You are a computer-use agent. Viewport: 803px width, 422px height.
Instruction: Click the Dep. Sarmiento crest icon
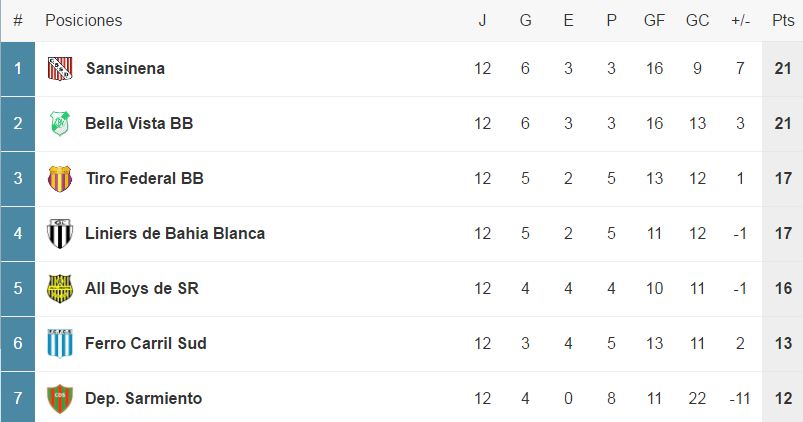[x=60, y=399]
